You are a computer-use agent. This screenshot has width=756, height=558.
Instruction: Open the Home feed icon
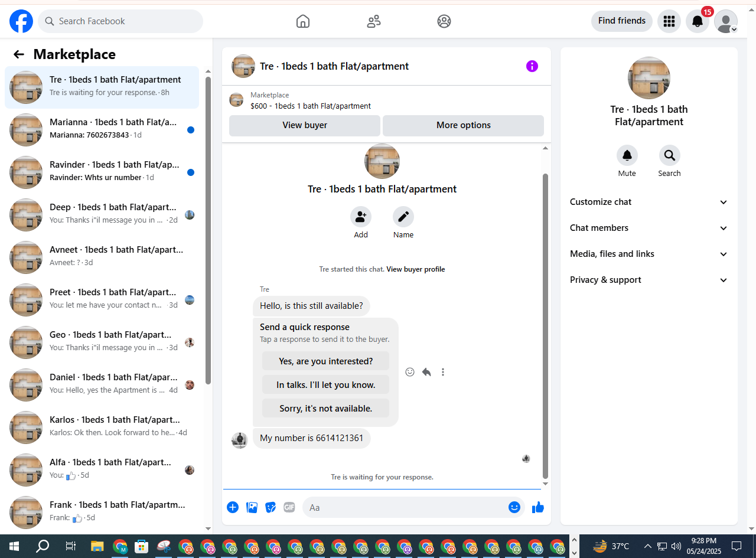click(x=303, y=21)
